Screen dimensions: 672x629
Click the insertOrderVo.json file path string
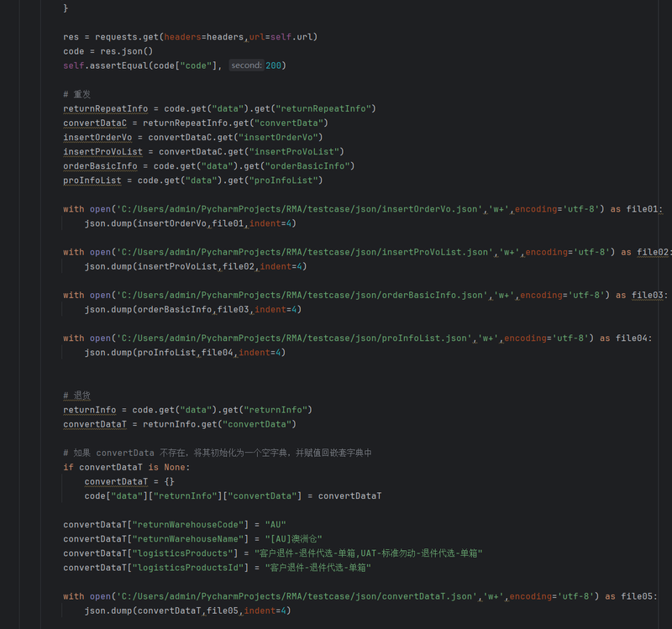(299, 209)
